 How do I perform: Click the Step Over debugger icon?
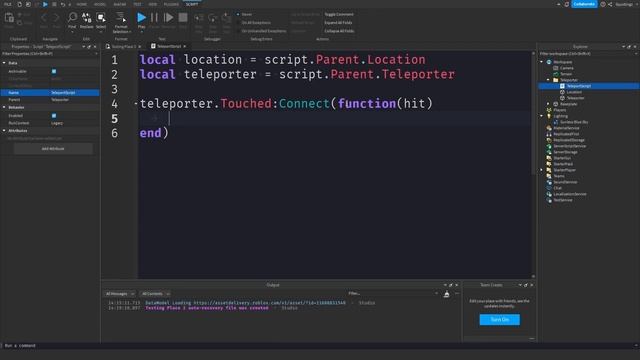(x=213, y=18)
